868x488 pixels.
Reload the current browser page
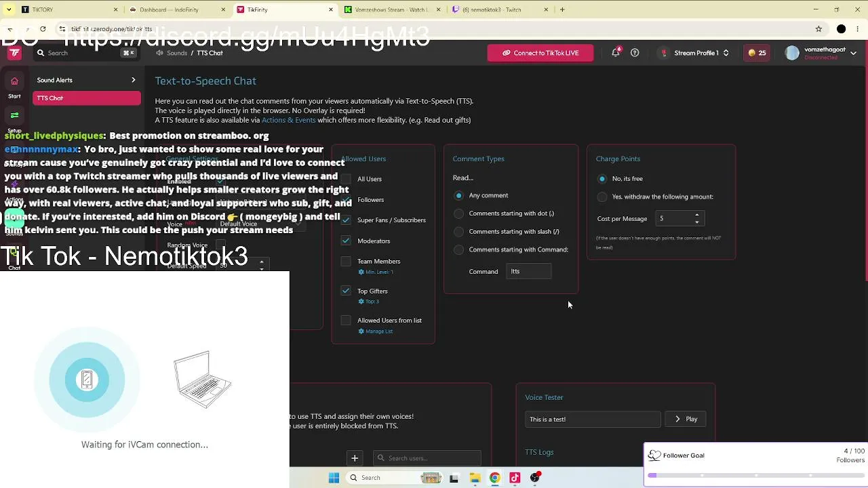point(43,29)
